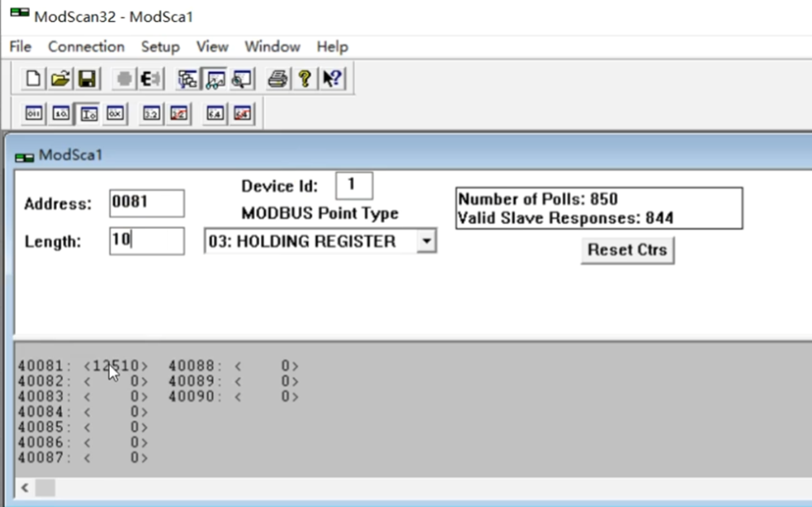
Task: Switch display to hexadecimal '0x' icon
Action: (115, 114)
